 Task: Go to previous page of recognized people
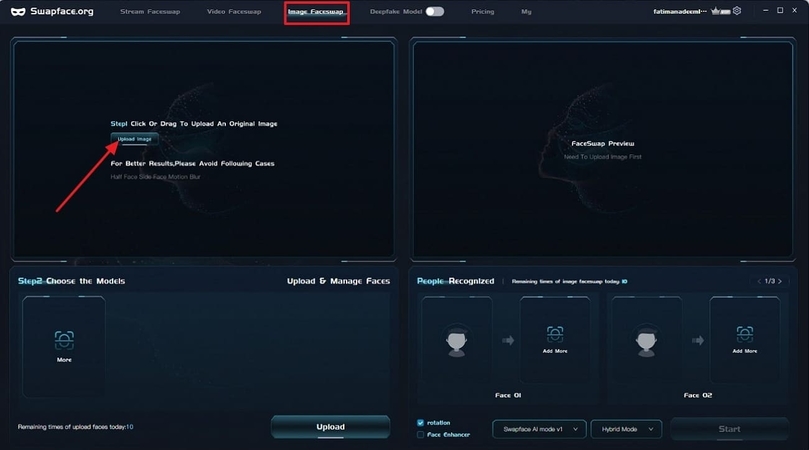(x=759, y=281)
